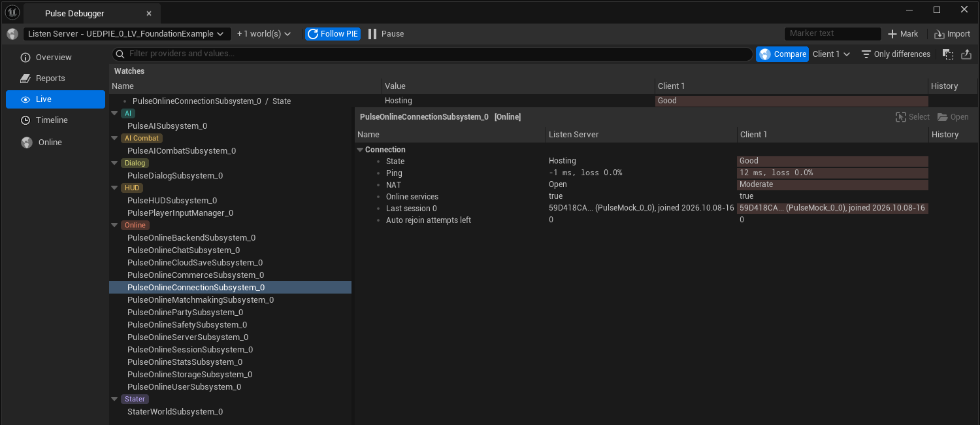
Task: Click the Mark button
Action: pyautogui.click(x=903, y=34)
